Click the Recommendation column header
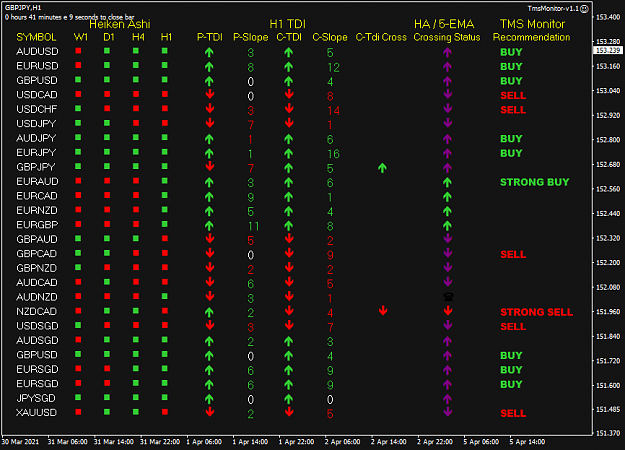Screen dimensions: 625x450 [531, 37]
